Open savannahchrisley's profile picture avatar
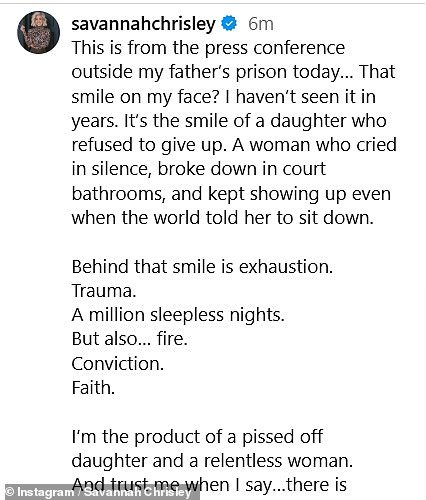The height and width of the screenshot is (500, 426). pos(38,32)
